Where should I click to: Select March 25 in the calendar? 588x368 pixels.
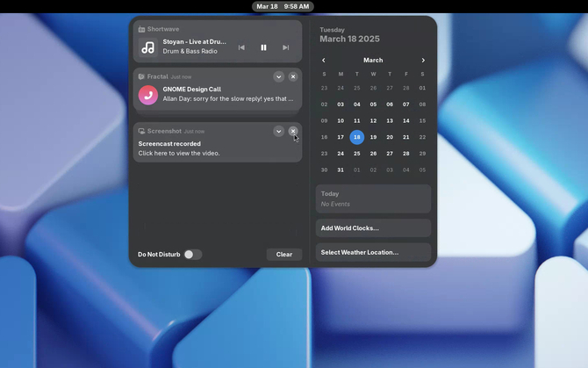357,154
